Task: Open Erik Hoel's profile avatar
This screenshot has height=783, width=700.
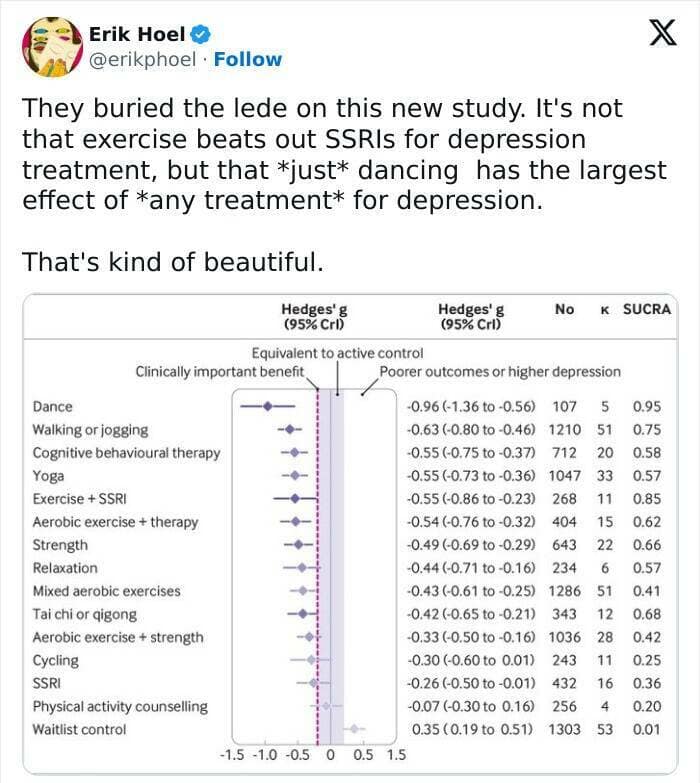Action: point(51,47)
